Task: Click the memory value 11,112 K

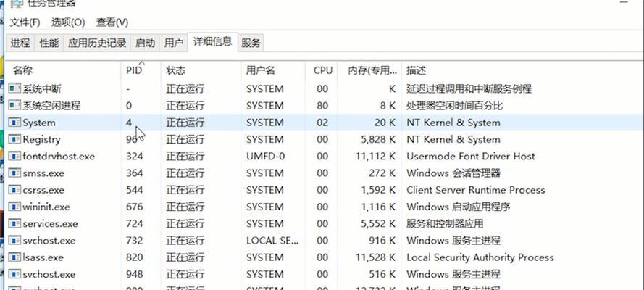Action: coord(376,156)
